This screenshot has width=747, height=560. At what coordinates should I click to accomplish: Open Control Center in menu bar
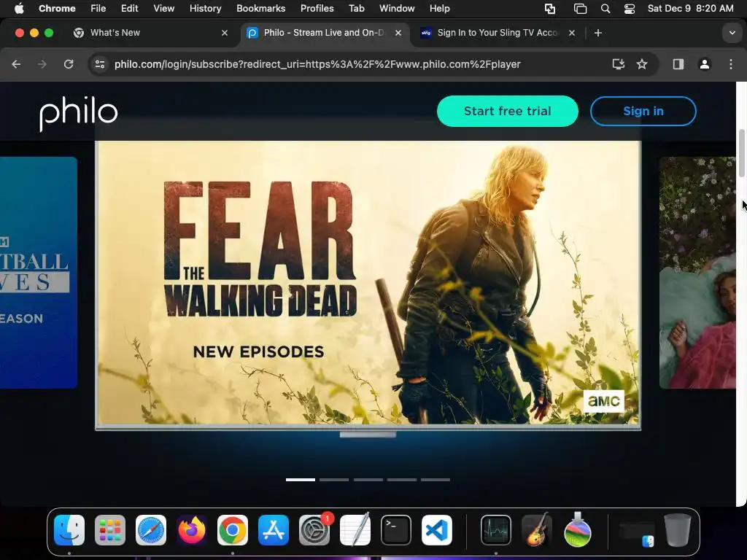(630, 9)
